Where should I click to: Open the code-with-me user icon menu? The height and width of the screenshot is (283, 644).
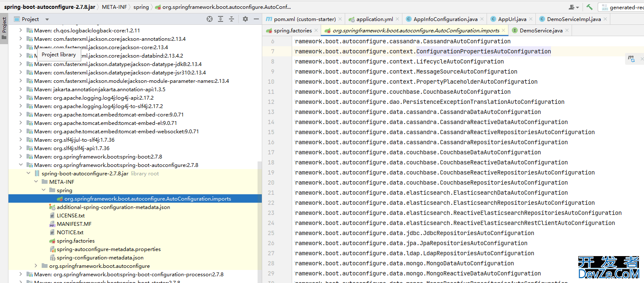[574, 7]
